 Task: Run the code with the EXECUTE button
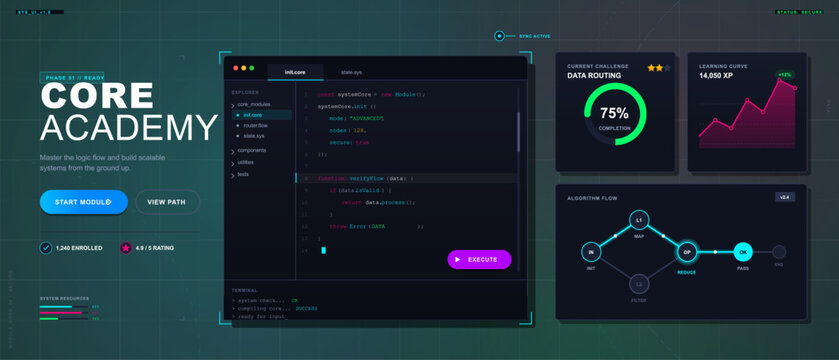[479, 259]
